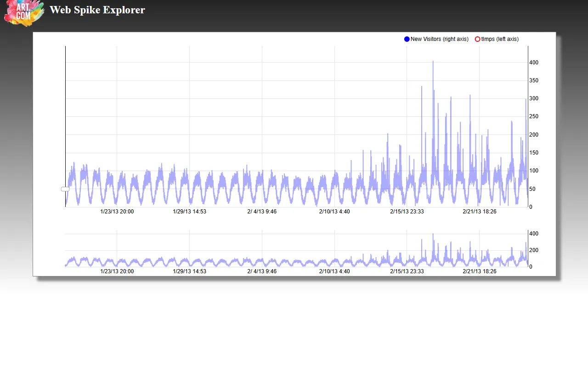Toggle the "New Visitors (right axis)" legend label

pyautogui.click(x=440, y=39)
